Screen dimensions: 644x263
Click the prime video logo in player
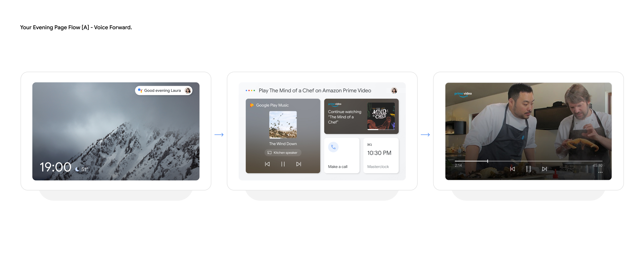pos(463,94)
